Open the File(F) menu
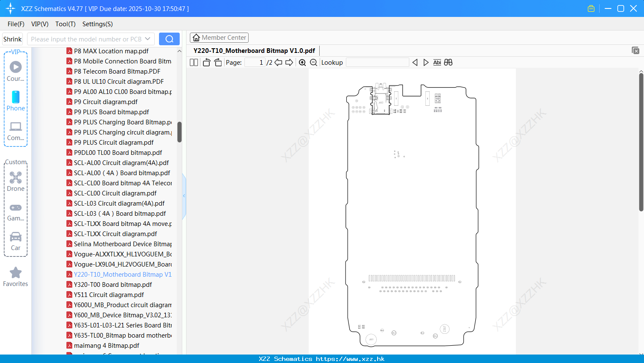 (16, 24)
